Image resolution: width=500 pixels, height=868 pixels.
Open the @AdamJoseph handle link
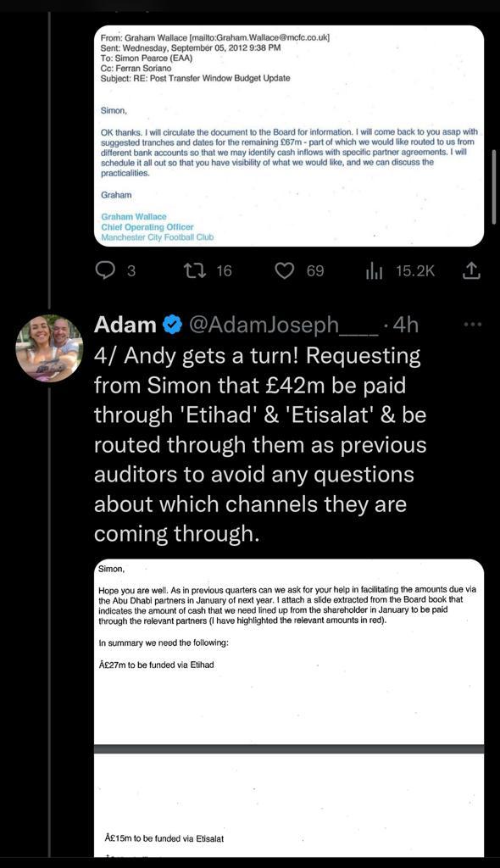(x=284, y=325)
